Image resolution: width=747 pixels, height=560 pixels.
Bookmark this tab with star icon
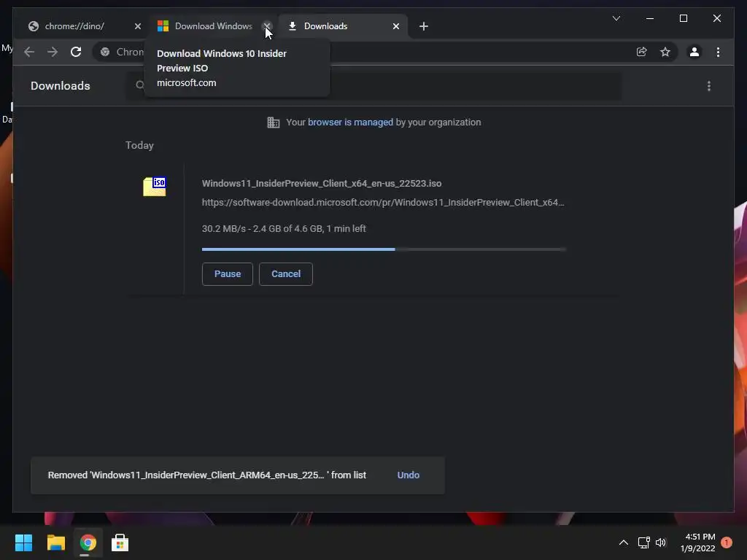pyautogui.click(x=665, y=52)
